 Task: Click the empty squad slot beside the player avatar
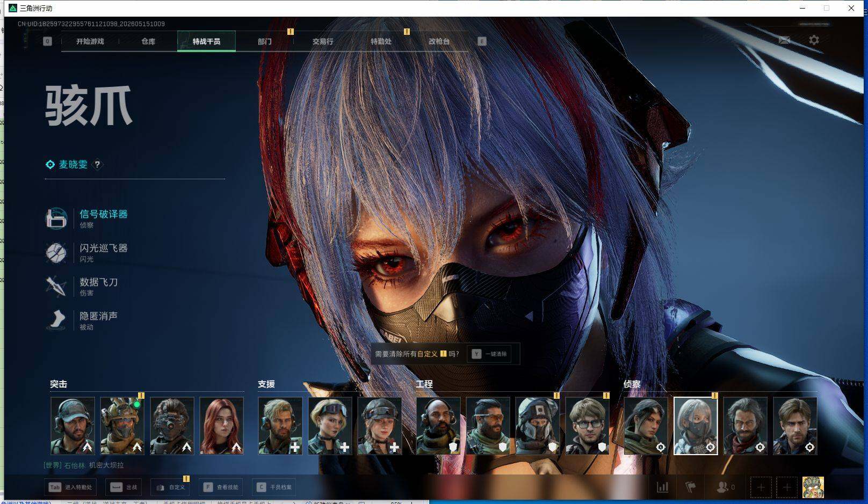[787, 487]
